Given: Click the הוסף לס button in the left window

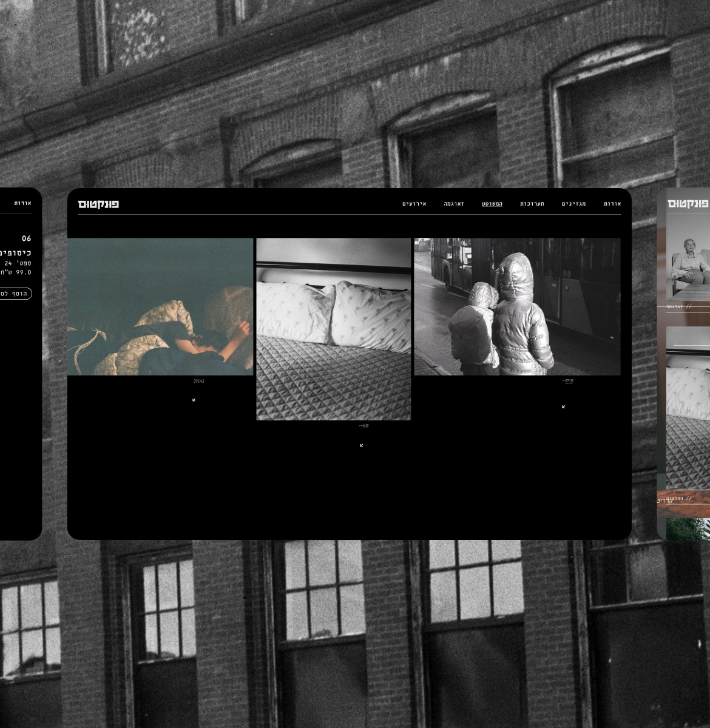Looking at the screenshot, I should [x=16, y=294].
